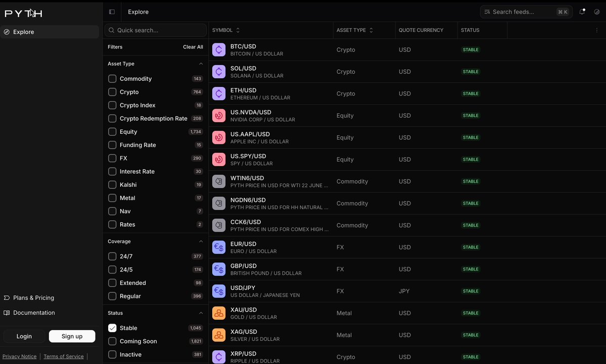This screenshot has height=364, width=606.
Task: Click the CCK6/USD commodity icon
Action: 219,226
